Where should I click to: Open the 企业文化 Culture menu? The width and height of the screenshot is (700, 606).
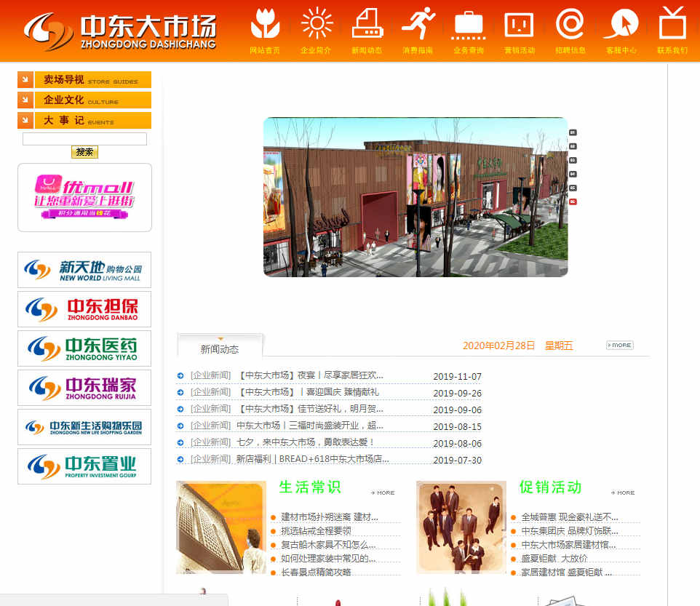93,100
